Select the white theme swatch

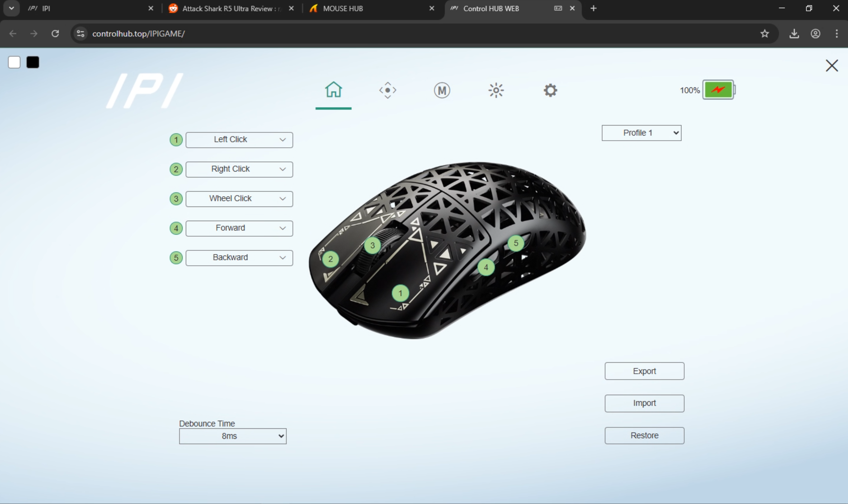click(14, 62)
